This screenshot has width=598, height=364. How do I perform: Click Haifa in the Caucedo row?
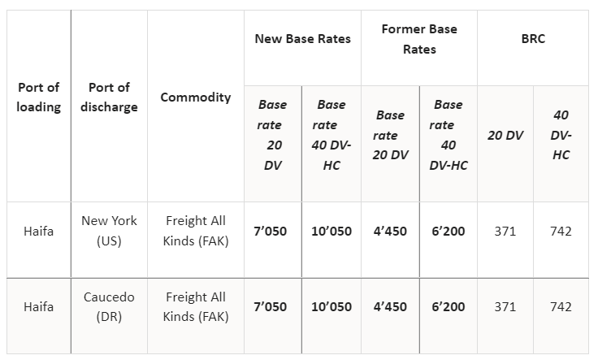pyautogui.click(x=38, y=307)
